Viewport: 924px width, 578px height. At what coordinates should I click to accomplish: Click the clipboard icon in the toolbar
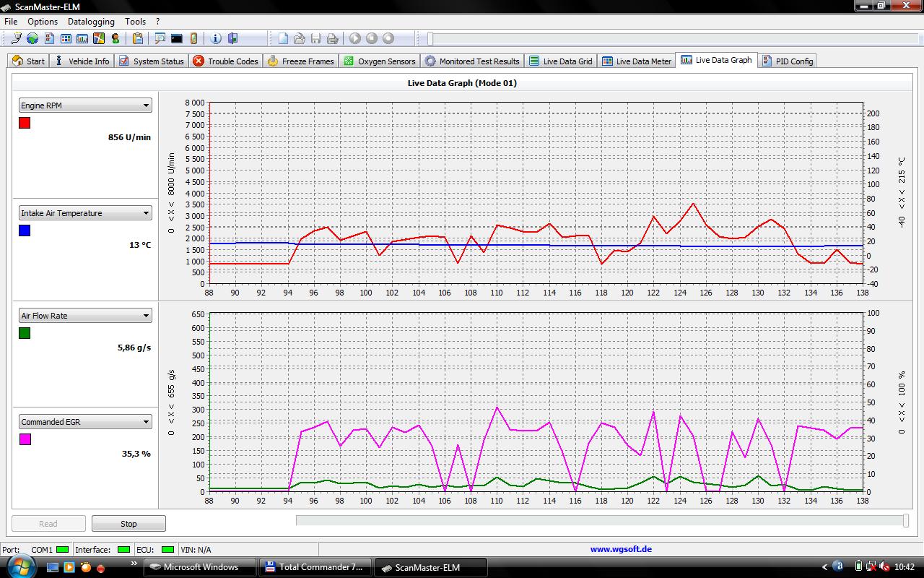tap(137, 38)
